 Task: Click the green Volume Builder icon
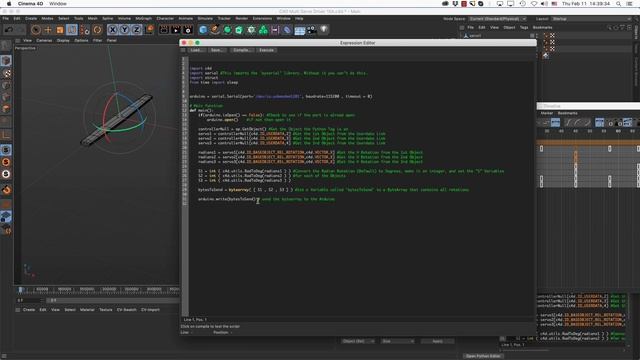pyautogui.click(x=263, y=30)
